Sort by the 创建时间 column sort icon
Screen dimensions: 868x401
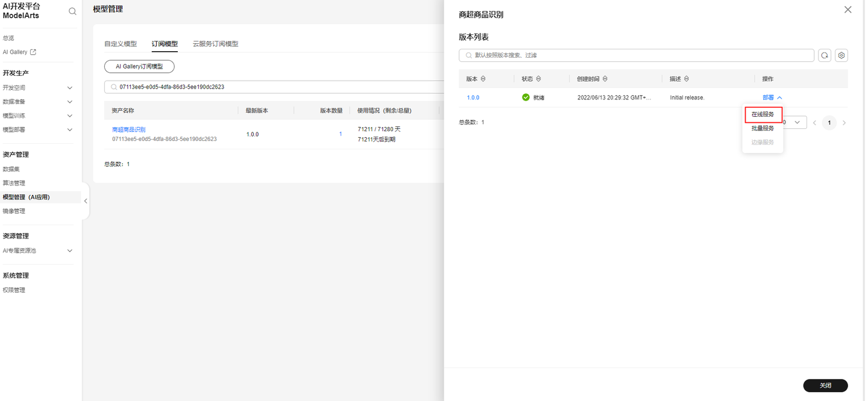pyautogui.click(x=605, y=79)
